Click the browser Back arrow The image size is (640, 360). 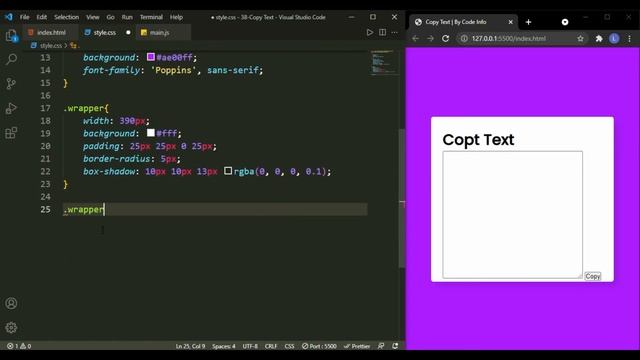point(416,38)
